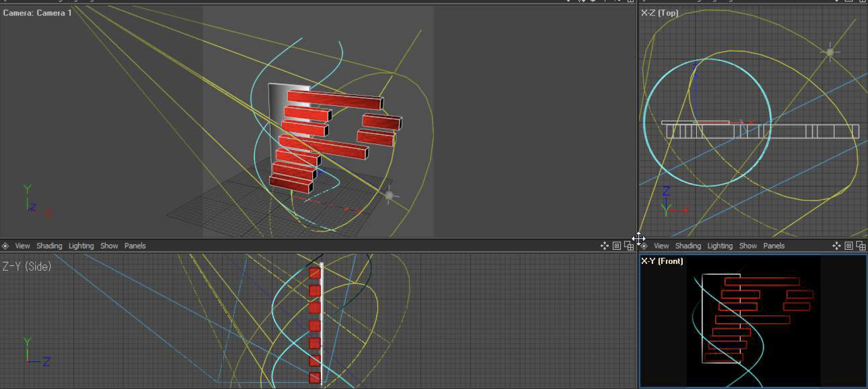
Task: Click the frame-view square icon above Front viewport
Action: (x=848, y=246)
